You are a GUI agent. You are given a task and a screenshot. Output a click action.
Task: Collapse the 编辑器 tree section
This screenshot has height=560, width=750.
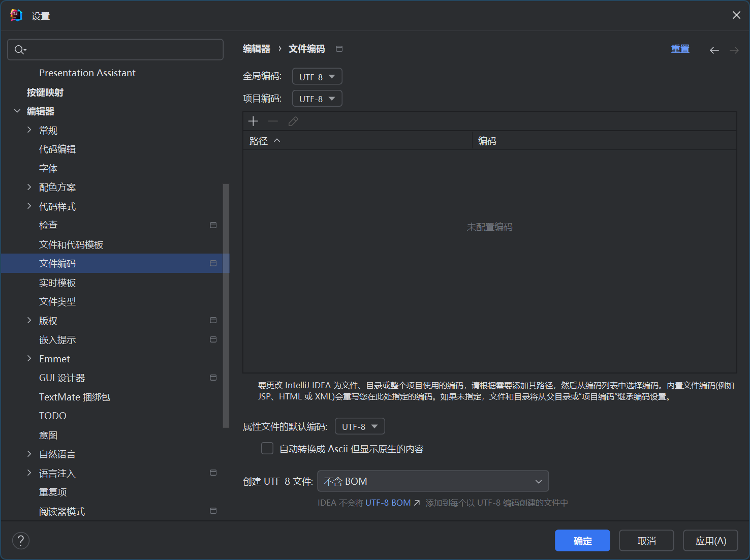[17, 111]
